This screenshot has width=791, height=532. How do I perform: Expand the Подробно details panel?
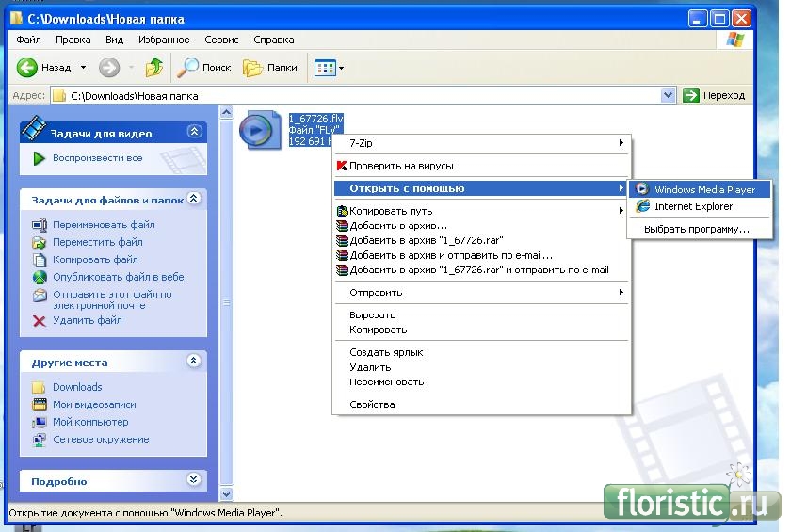[194, 480]
